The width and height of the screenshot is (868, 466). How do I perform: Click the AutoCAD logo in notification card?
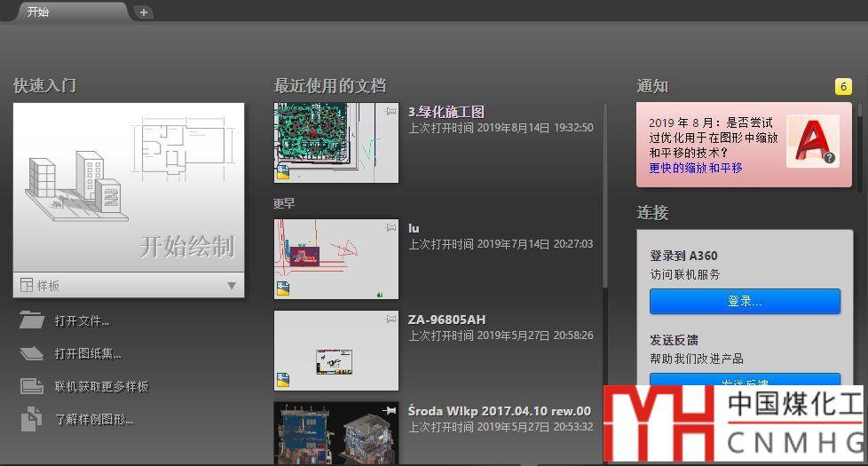pos(813,142)
